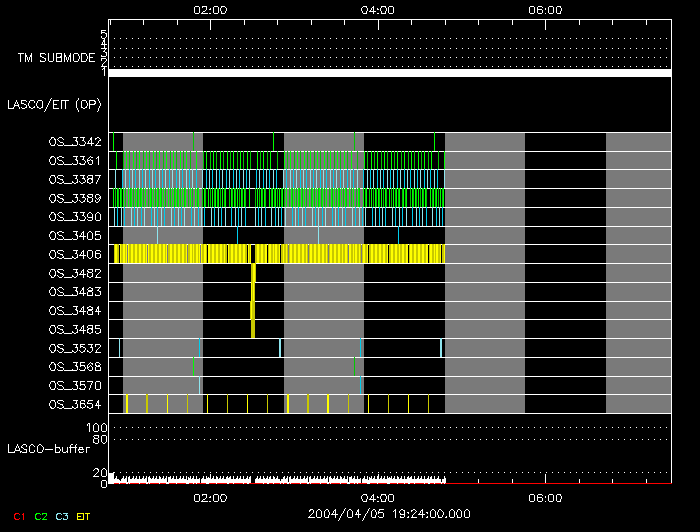
Task: Select the EIT legend entry
Action: point(86,516)
